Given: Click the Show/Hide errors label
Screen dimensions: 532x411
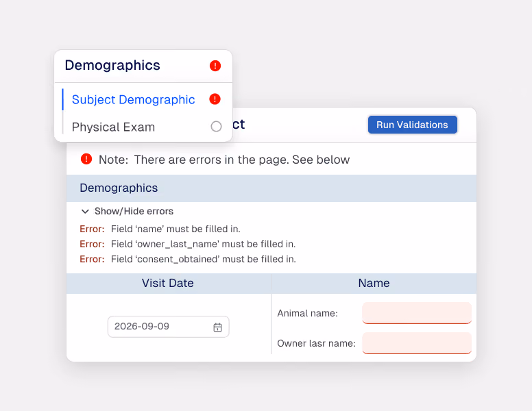Looking at the screenshot, I should coord(134,211).
